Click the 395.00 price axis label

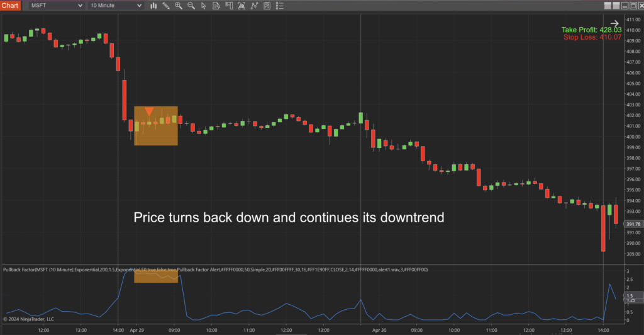pyautogui.click(x=633, y=190)
